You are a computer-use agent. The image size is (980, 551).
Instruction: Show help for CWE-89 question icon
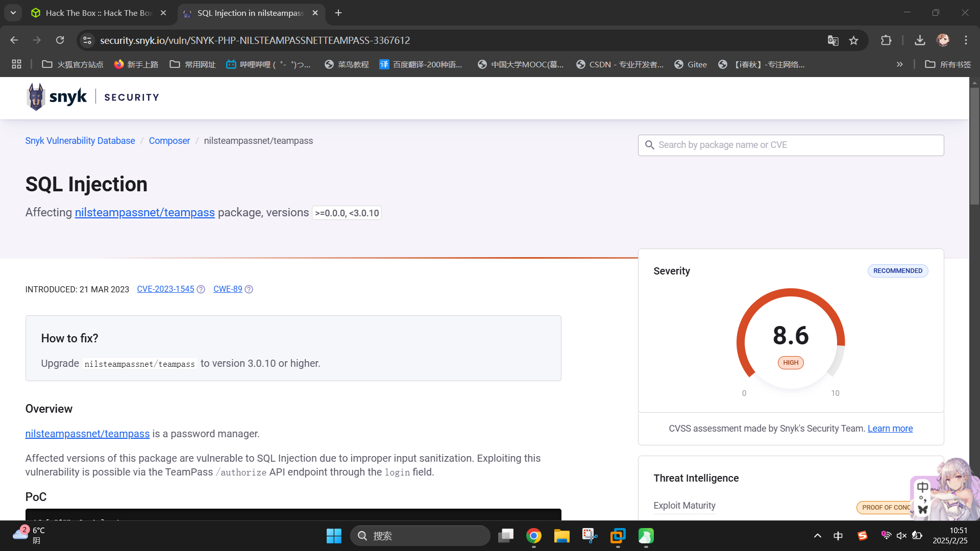pos(249,289)
